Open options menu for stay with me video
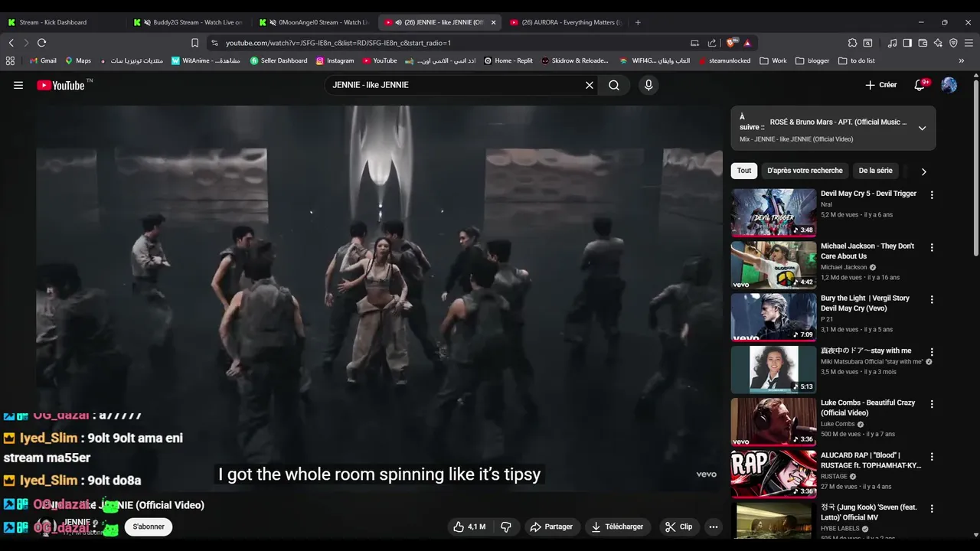Image resolution: width=980 pixels, height=551 pixels. click(932, 352)
